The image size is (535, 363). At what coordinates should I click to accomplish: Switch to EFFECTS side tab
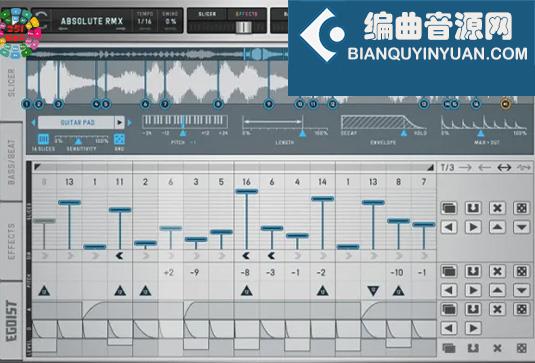11,242
